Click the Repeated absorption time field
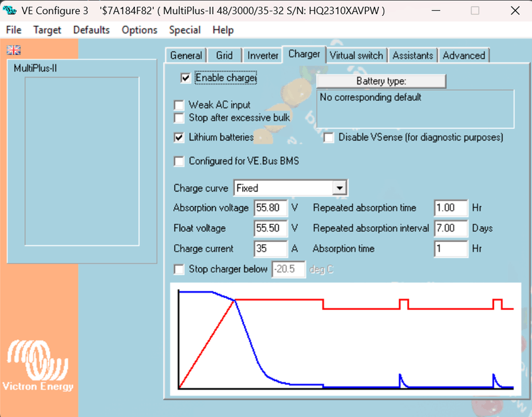This screenshot has width=532, height=417. 451,208
